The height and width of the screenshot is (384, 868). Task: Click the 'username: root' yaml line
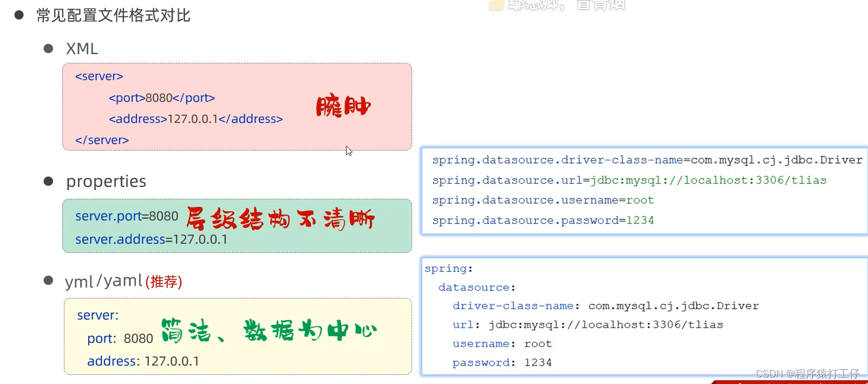coord(502,344)
